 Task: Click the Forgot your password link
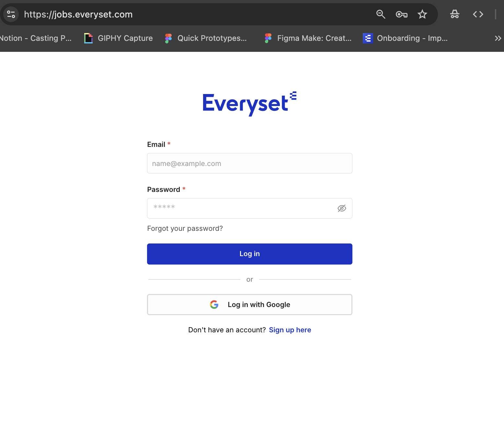[x=185, y=229]
